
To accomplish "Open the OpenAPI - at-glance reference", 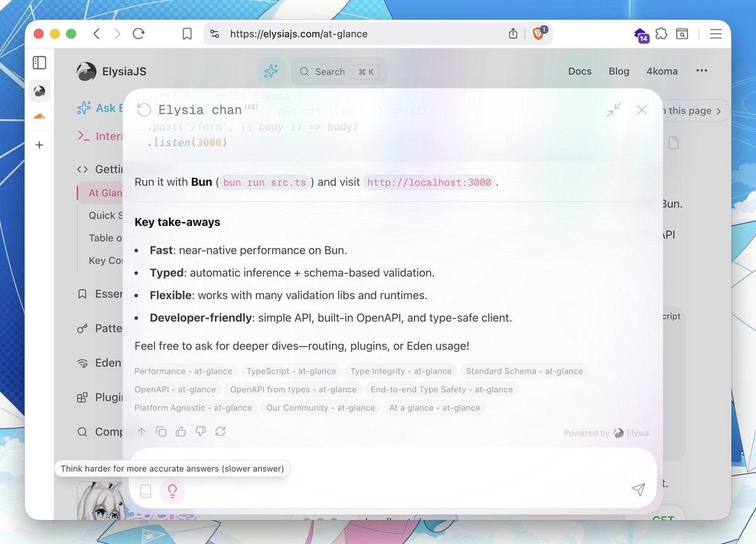I will coord(175,390).
